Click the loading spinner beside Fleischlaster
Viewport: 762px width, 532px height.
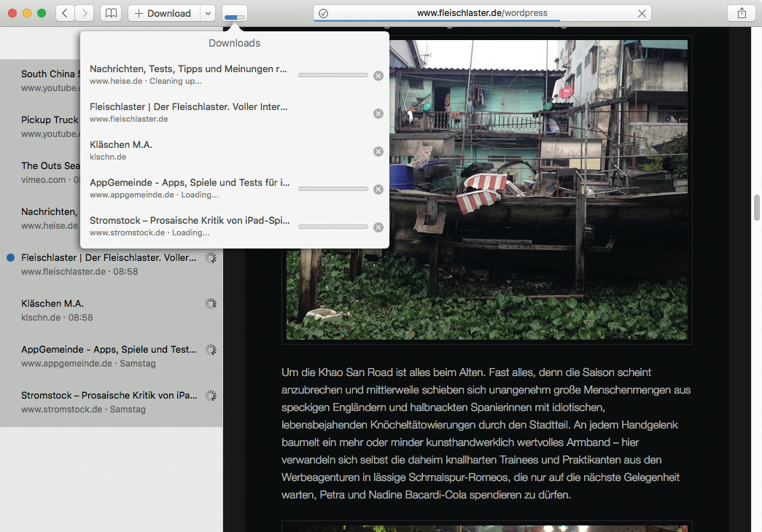click(x=211, y=258)
